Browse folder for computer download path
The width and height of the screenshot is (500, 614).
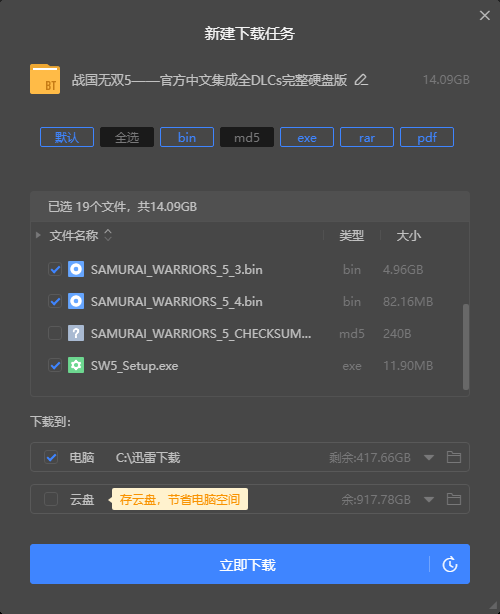pos(454,457)
